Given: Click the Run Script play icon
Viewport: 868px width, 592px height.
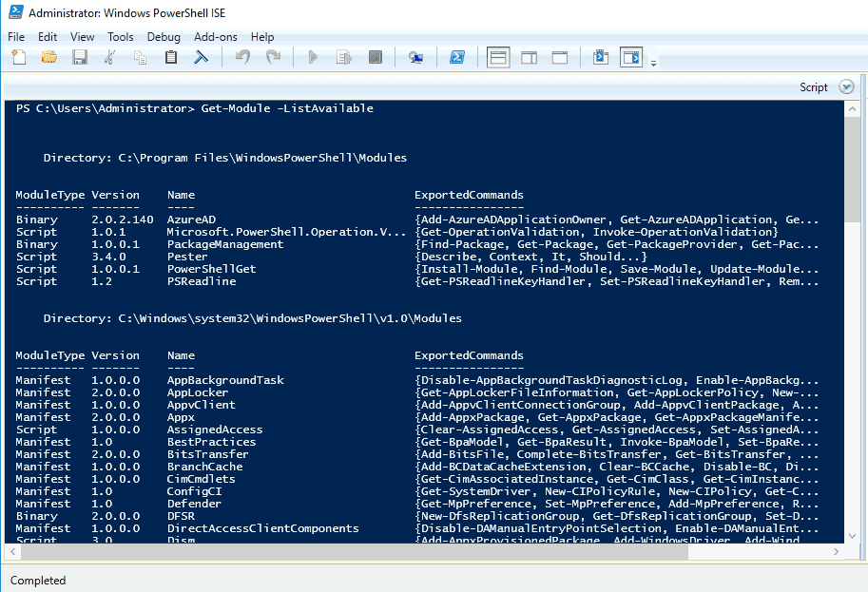Looking at the screenshot, I should pos(314,58).
